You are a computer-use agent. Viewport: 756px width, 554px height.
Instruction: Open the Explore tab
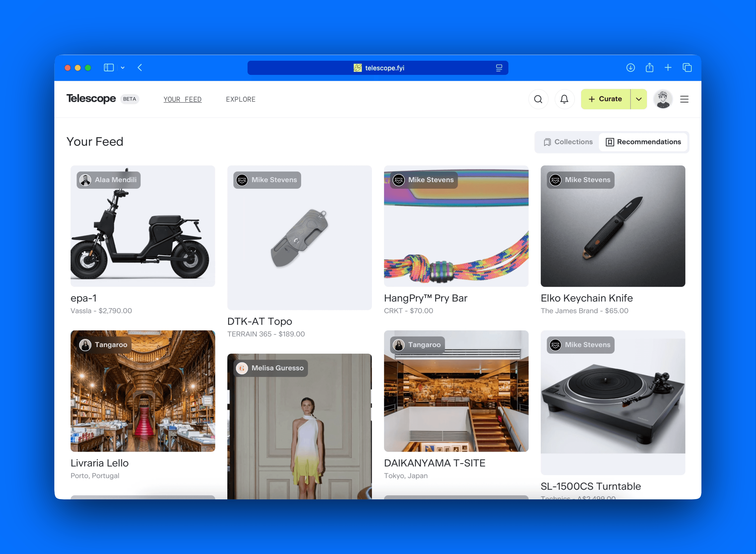click(240, 100)
